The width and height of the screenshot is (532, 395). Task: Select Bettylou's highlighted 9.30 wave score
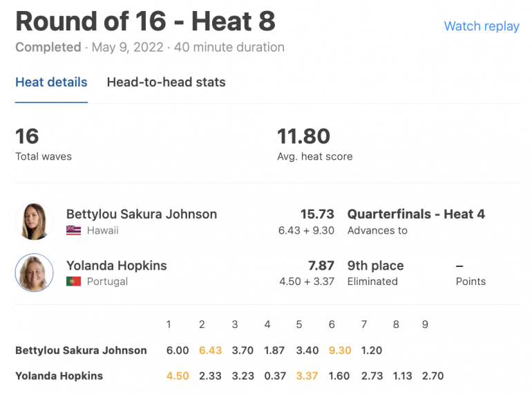point(340,350)
